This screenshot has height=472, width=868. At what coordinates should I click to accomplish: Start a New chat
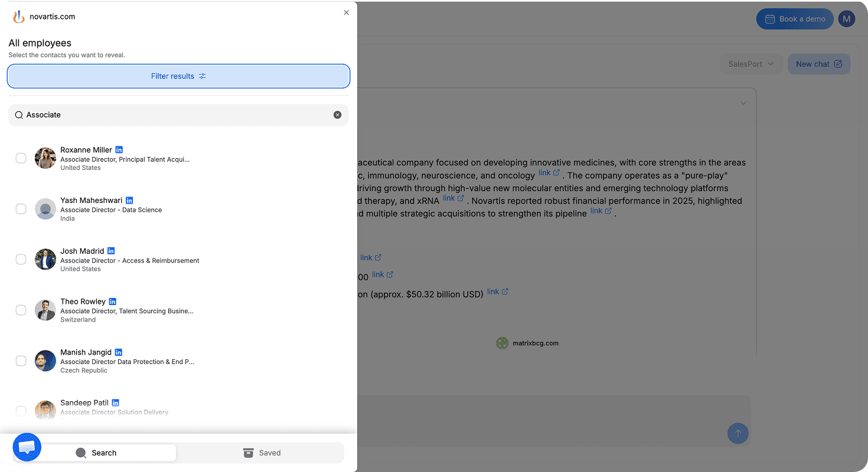(x=819, y=64)
